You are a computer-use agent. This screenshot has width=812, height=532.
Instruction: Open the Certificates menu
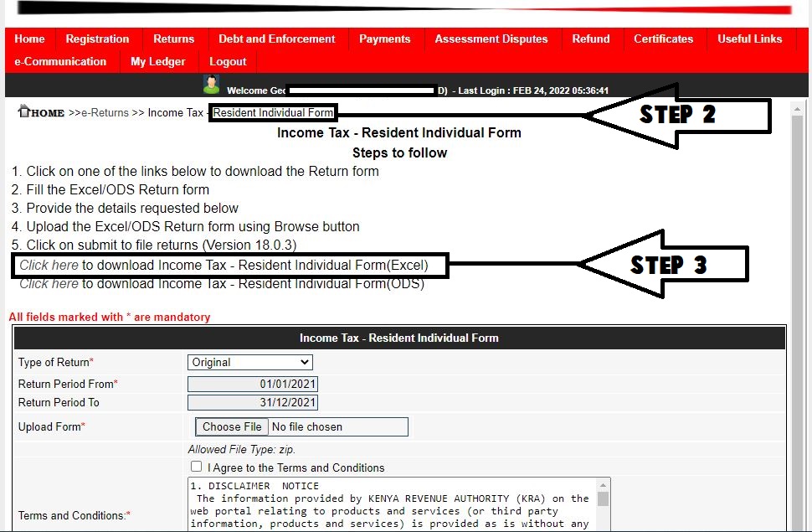(663, 39)
